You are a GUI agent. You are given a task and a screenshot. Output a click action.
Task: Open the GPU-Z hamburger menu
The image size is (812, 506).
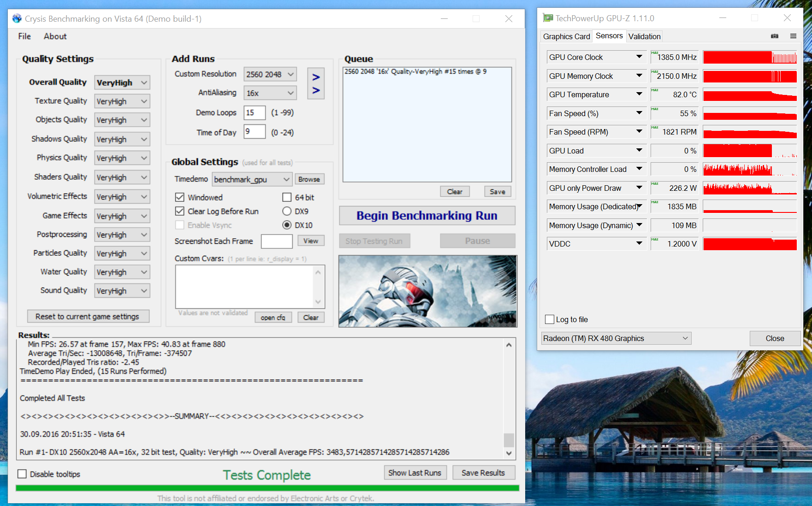coord(793,36)
